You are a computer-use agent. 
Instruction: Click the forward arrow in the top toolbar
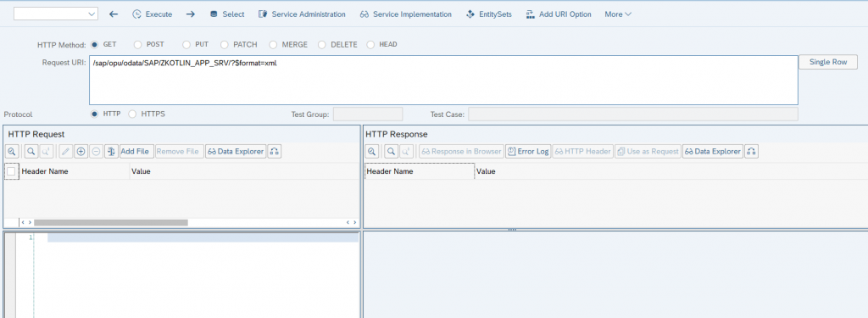click(x=191, y=14)
